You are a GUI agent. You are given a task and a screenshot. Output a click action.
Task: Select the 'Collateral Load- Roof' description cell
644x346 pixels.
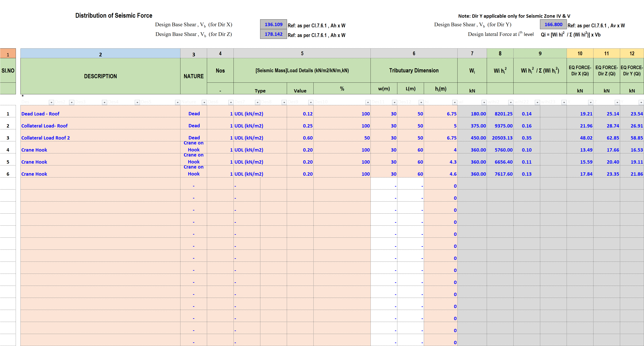(x=100, y=123)
